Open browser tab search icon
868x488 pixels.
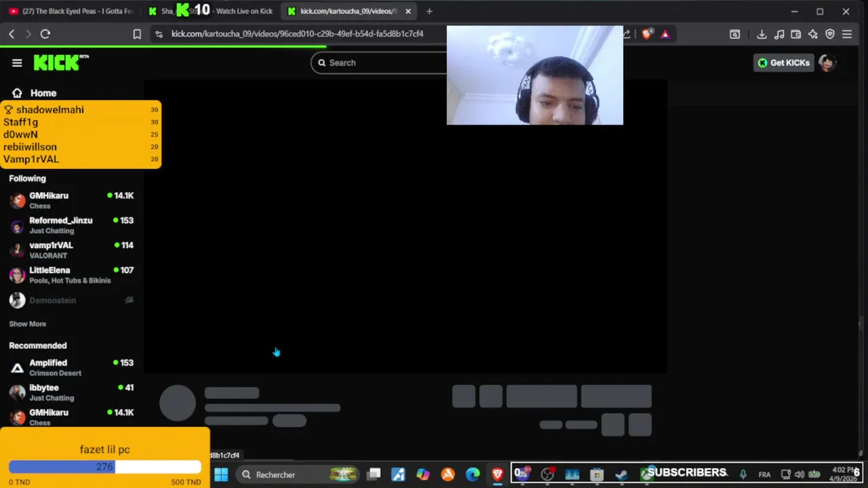pos(734,34)
